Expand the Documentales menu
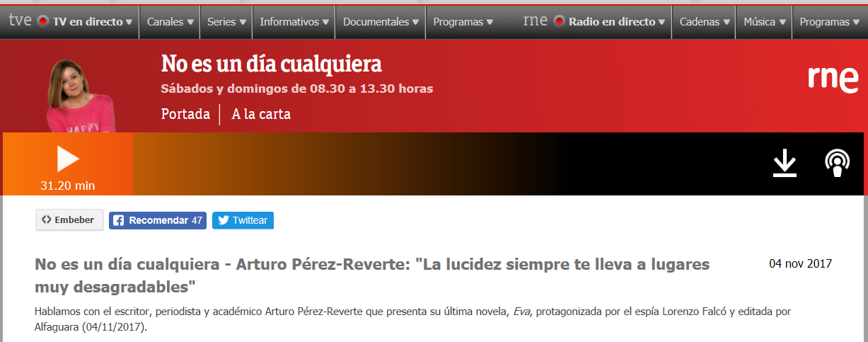This screenshot has height=342, width=868. click(x=381, y=22)
